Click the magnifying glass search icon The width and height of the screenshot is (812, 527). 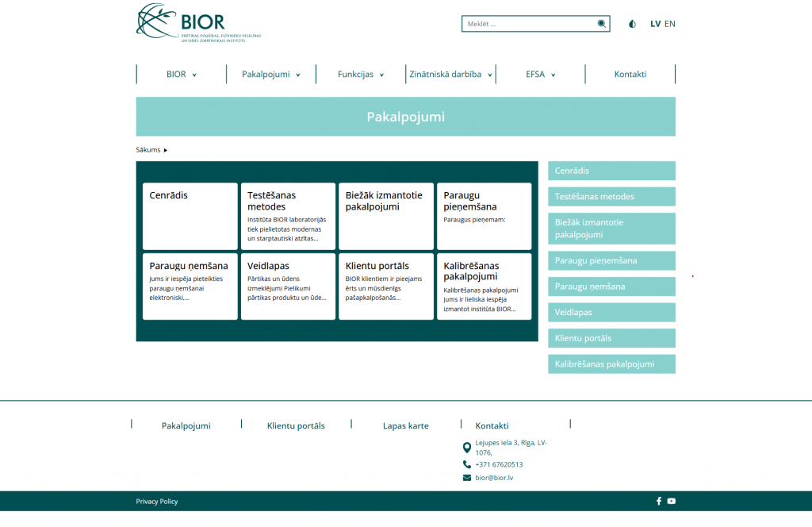[602, 24]
